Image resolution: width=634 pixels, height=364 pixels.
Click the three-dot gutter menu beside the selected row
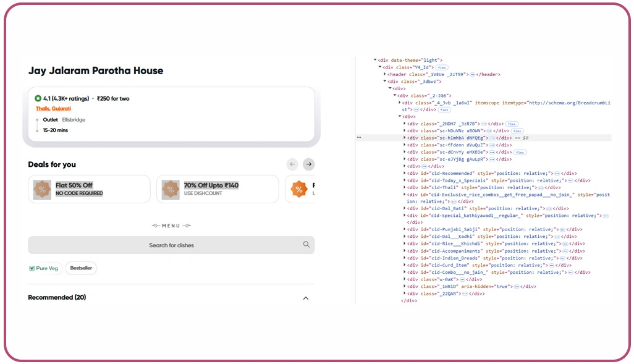click(x=358, y=138)
